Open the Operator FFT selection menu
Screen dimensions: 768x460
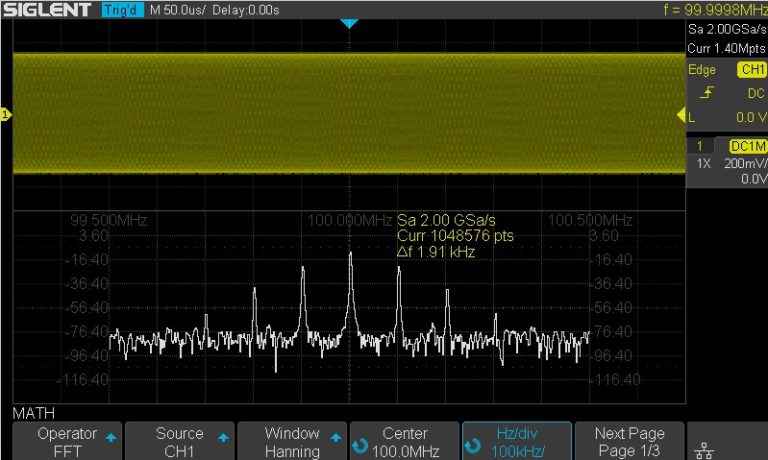tap(67, 441)
